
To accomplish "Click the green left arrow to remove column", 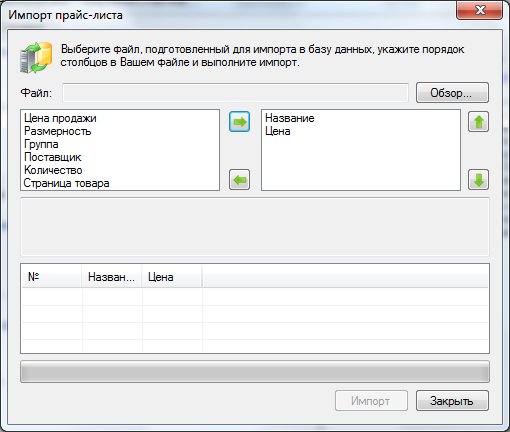I will click(239, 180).
